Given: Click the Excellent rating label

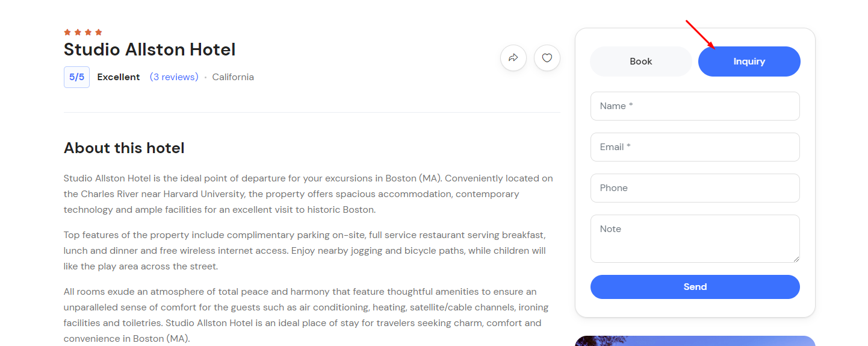Looking at the screenshot, I should [119, 77].
